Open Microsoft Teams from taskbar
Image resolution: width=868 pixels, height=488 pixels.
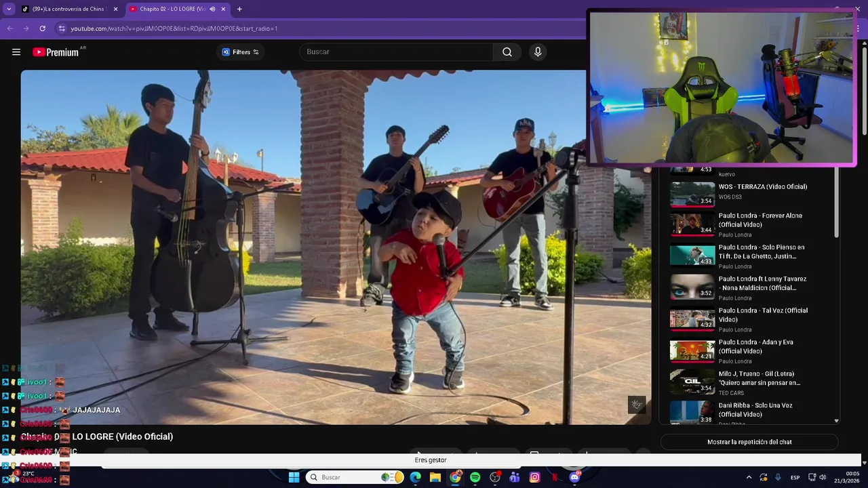click(x=515, y=477)
